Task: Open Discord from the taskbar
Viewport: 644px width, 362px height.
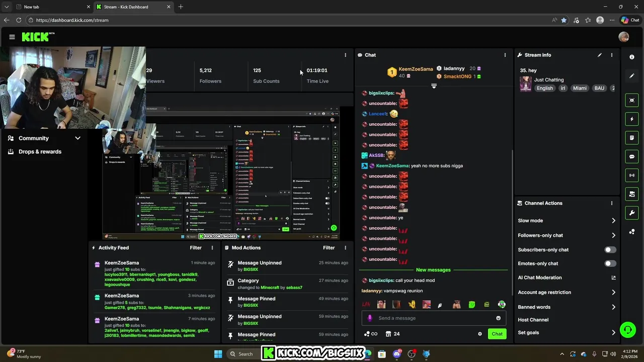Action: pos(396,354)
